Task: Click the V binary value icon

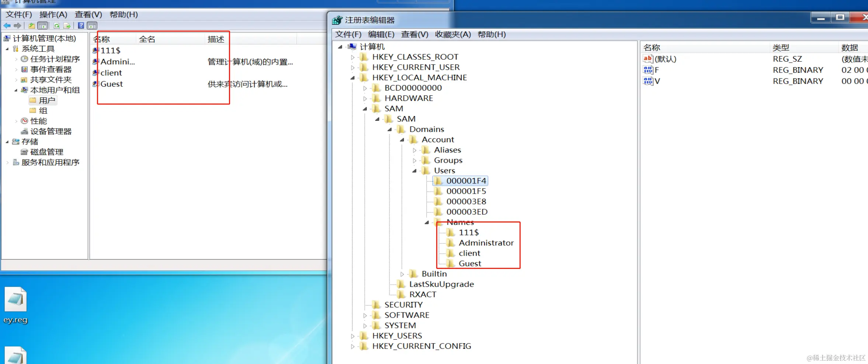Action: pos(648,81)
